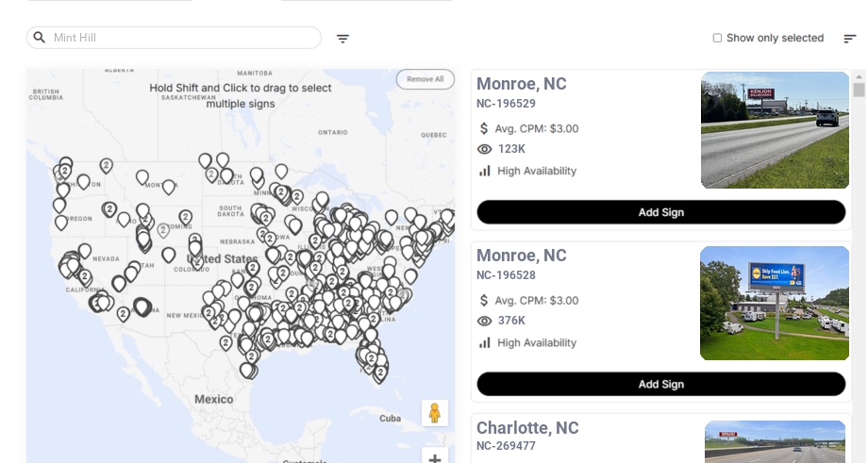Click the sign list scrollbar thumb
868x463 pixels.
pos(859,90)
